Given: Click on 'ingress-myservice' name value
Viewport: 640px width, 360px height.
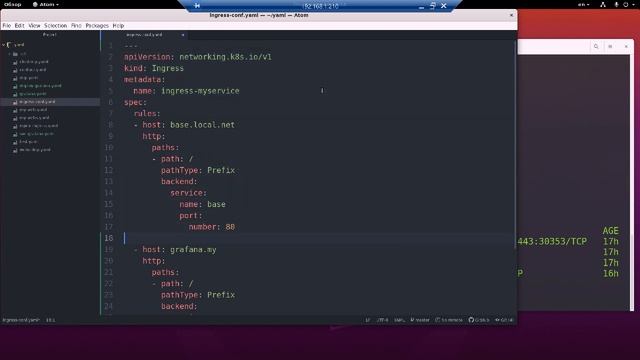Looking at the screenshot, I should [x=200, y=91].
